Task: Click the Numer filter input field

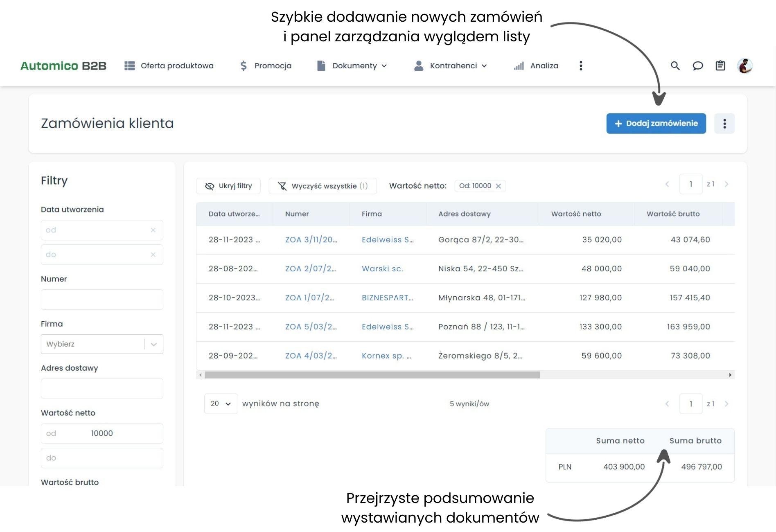Action: click(102, 300)
